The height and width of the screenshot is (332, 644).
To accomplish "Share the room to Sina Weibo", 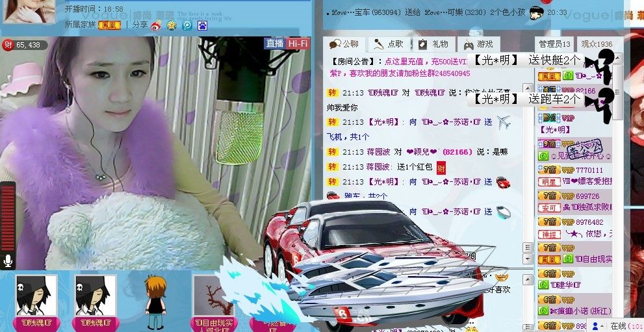I will [156, 25].
